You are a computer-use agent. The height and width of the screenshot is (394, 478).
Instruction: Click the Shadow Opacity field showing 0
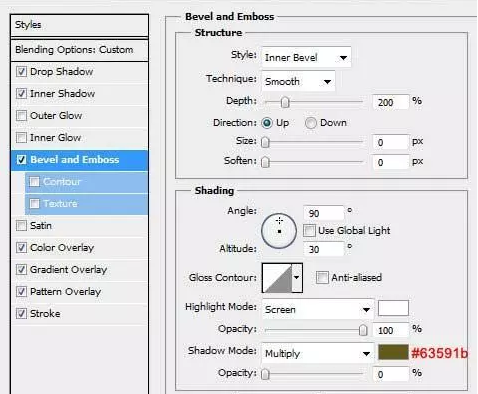point(391,374)
